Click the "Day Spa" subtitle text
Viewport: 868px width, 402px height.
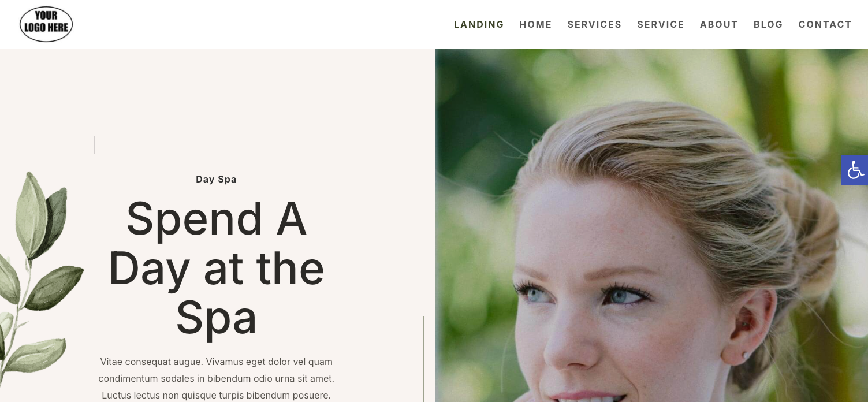[x=216, y=179]
